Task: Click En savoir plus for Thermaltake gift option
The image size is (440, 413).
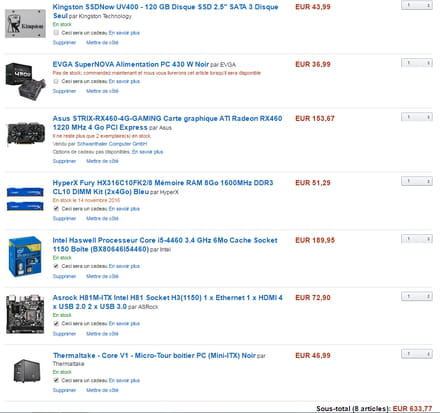Action: [x=124, y=380]
